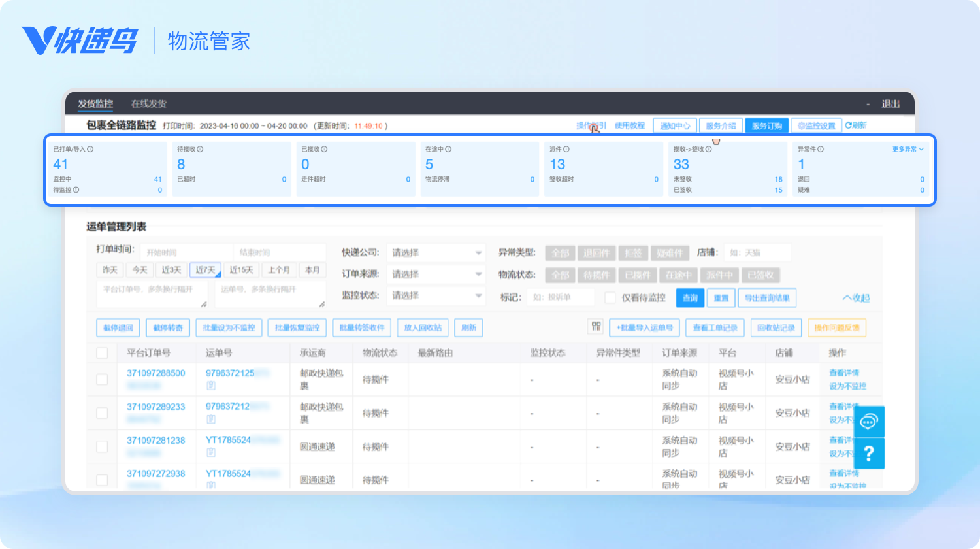Image resolution: width=980 pixels, height=549 pixels.
Task: Click the blue 查询 search button
Action: [x=690, y=298]
